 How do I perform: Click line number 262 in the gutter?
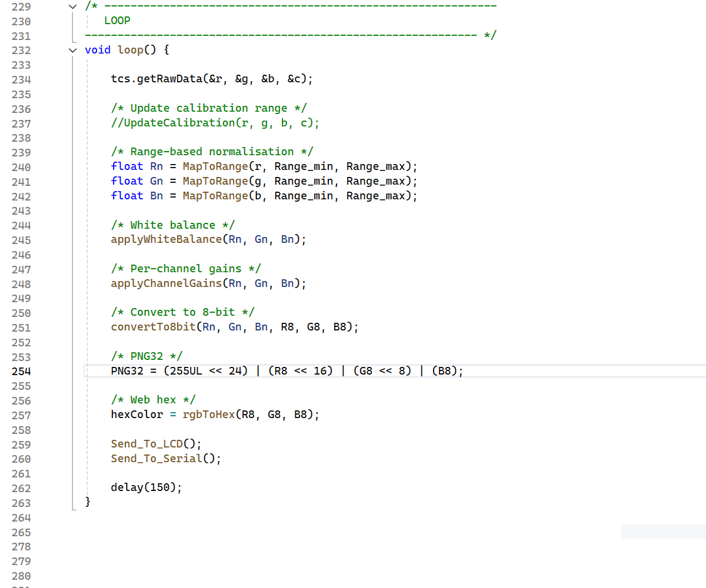coord(21,488)
